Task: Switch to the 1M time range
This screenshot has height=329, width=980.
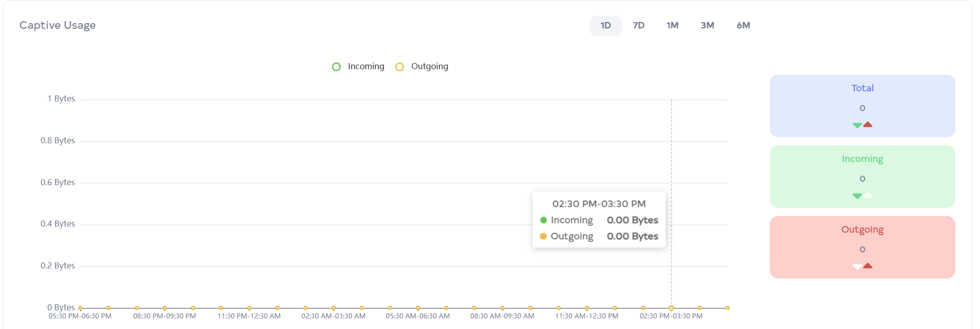Action: coord(672,26)
